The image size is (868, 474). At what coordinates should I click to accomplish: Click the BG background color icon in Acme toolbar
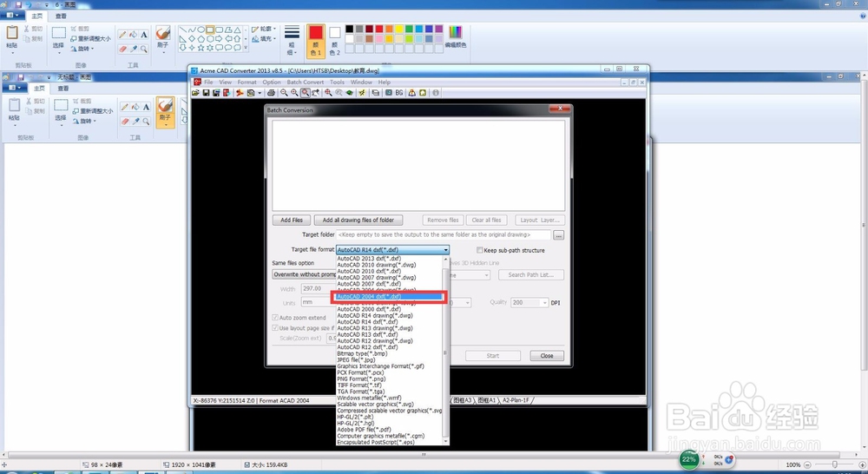pos(399,93)
